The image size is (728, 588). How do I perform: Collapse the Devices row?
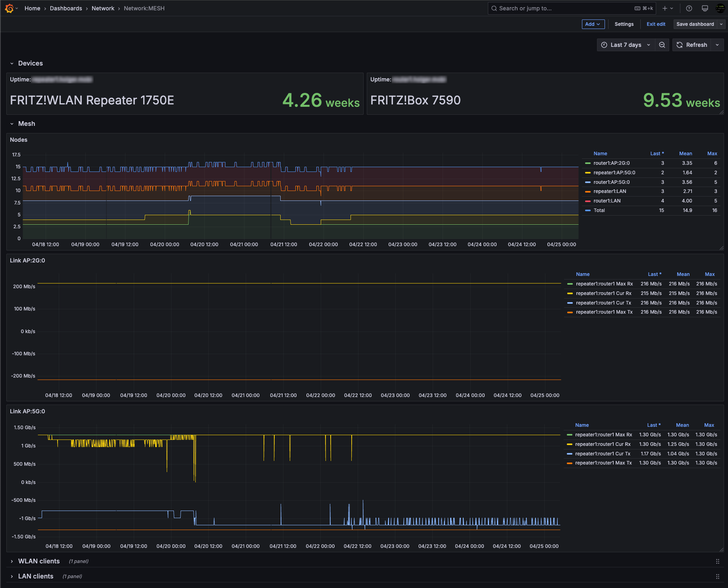30,63
